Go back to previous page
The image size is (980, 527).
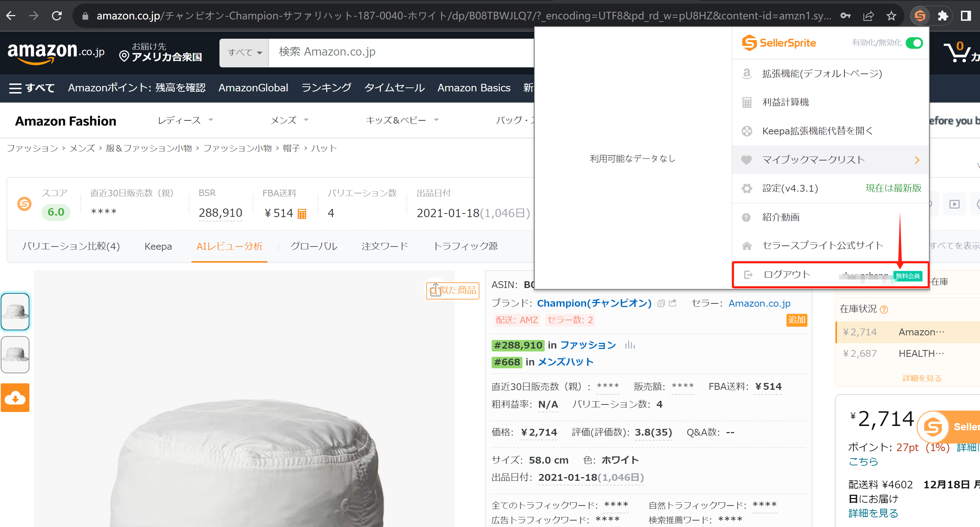tap(11, 16)
